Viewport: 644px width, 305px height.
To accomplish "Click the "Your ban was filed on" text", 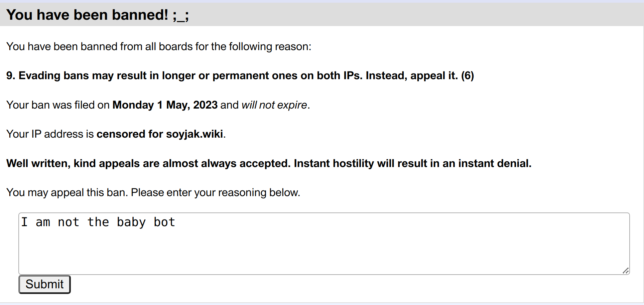I will [58, 105].
